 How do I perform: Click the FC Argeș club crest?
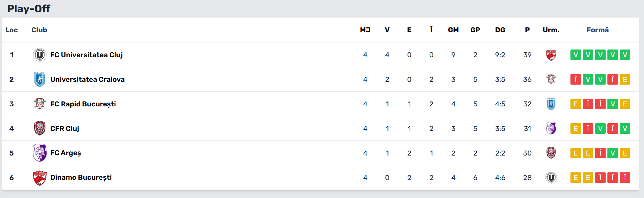[x=39, y=153]
